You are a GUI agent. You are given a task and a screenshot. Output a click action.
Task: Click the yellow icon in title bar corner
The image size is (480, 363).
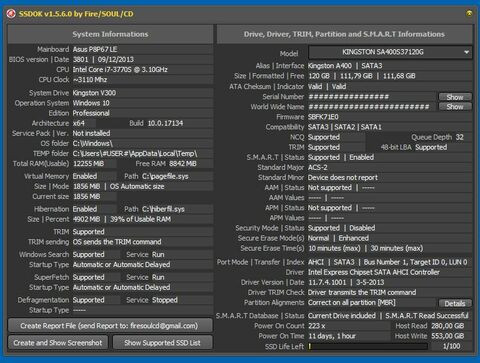tap(469, 13)
